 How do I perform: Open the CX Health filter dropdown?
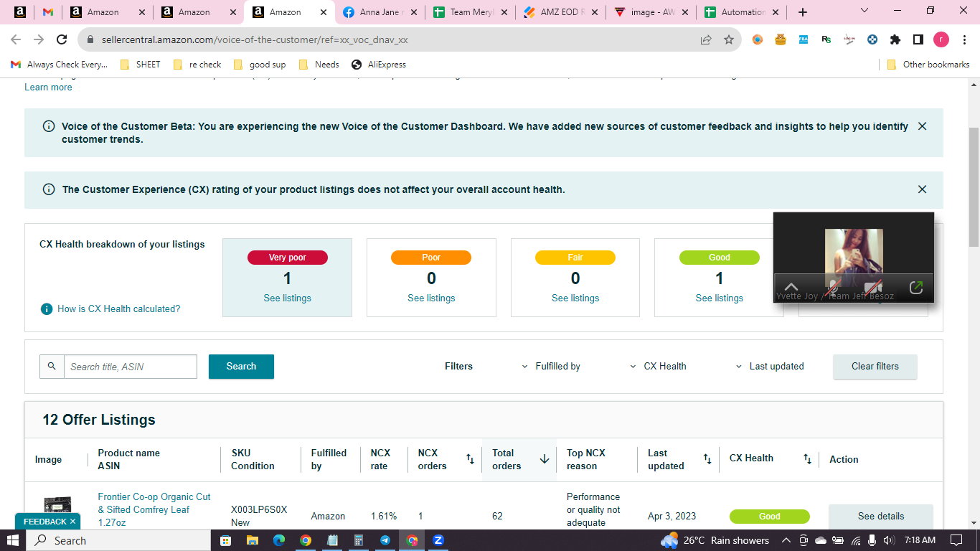pos(658,367)
